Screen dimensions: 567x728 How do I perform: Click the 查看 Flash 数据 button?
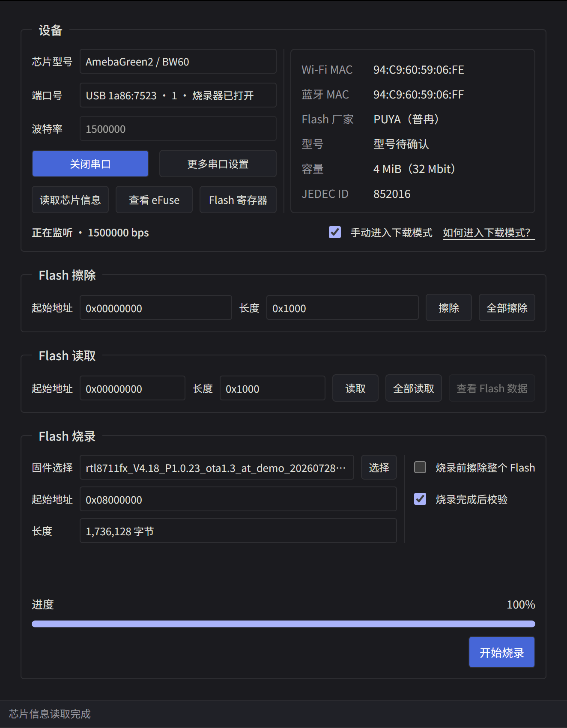[x=492, y=388]
